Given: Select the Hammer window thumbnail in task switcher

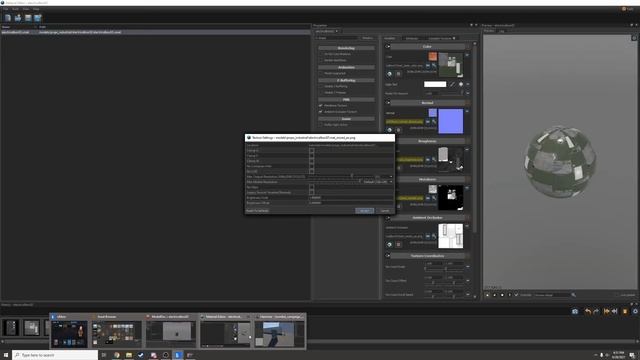Looking at the screenshot, I should pyautogui.click(x=280, y=331).
